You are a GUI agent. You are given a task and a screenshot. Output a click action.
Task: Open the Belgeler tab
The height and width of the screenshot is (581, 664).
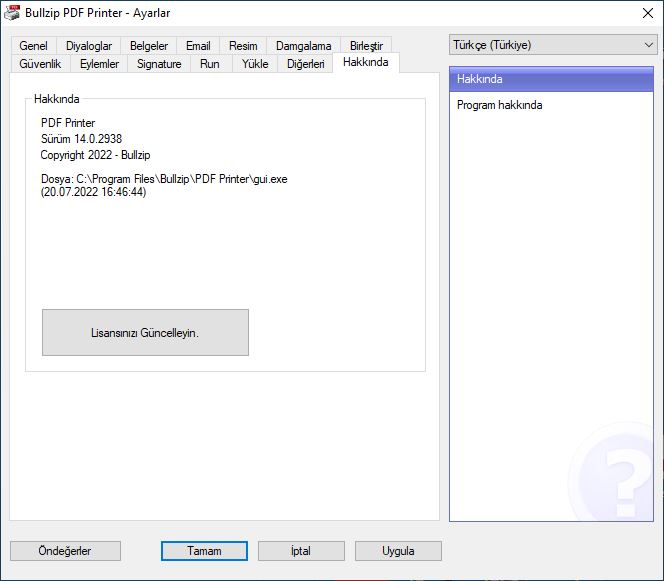pyautogui.click(x=149, y=46)
